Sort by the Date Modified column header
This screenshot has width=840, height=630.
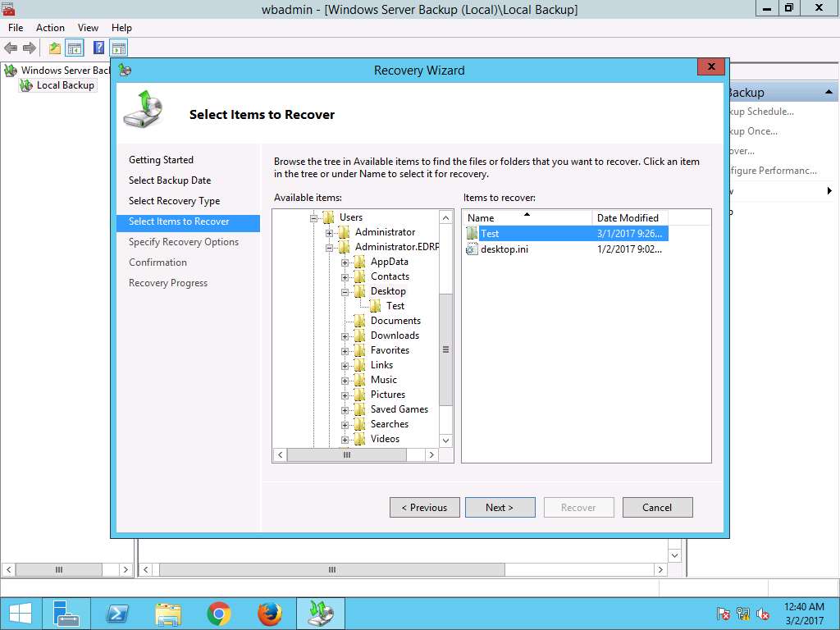(630, 217)
